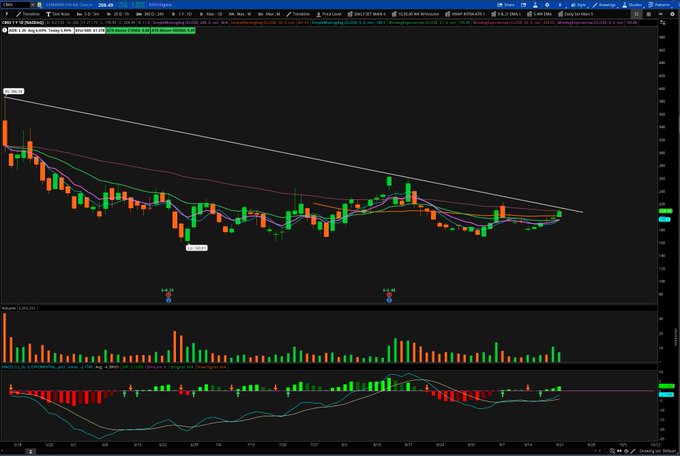Click the MACD study label in lower panel
The image size is (680, 456).
[33, 367]
